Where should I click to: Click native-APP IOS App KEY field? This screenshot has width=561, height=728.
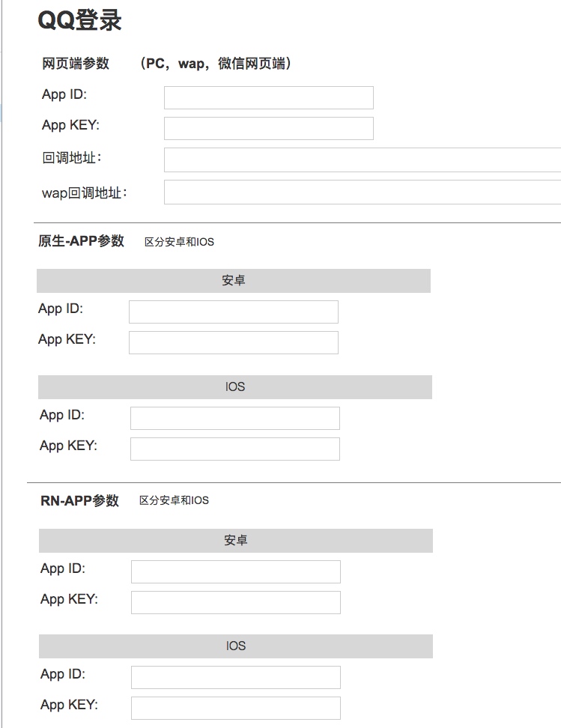[x=235, y=449]
